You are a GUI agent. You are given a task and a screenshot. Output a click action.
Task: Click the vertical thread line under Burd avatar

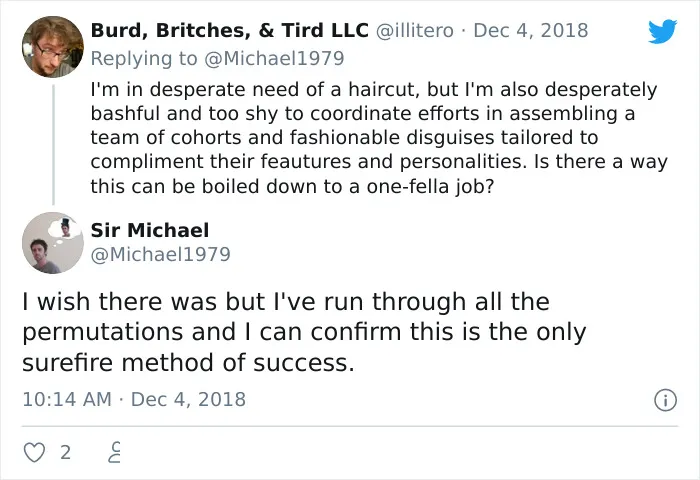[x=54, y=144]
